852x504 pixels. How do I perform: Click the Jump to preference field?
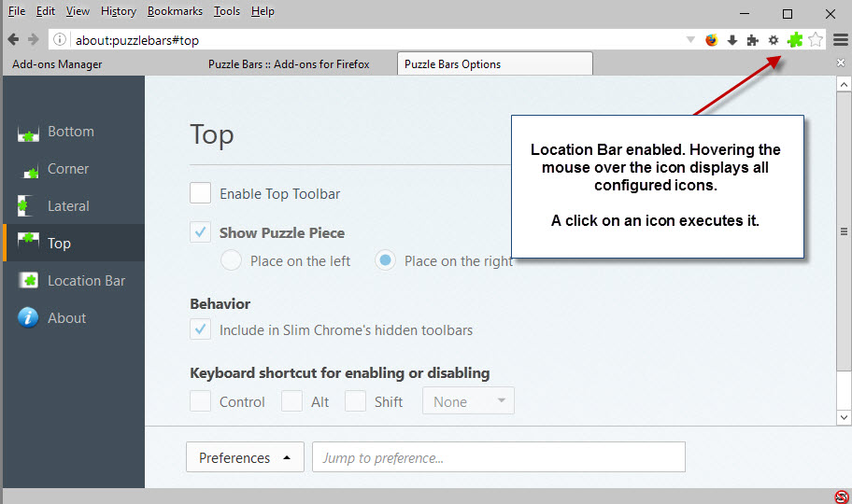point(498,457)
